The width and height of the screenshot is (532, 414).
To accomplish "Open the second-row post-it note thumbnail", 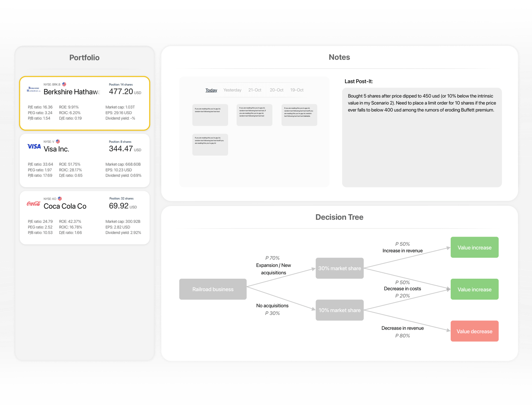I will 210,145.
